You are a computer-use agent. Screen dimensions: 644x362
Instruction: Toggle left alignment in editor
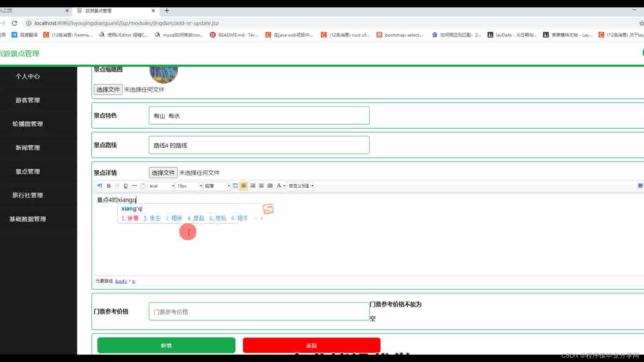pos(244,186)
